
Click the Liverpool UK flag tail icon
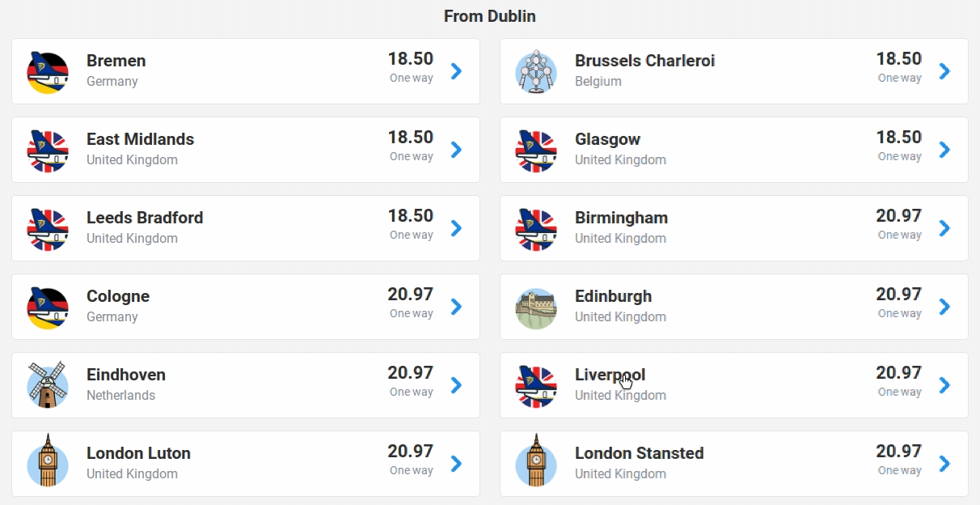(536, 386)
